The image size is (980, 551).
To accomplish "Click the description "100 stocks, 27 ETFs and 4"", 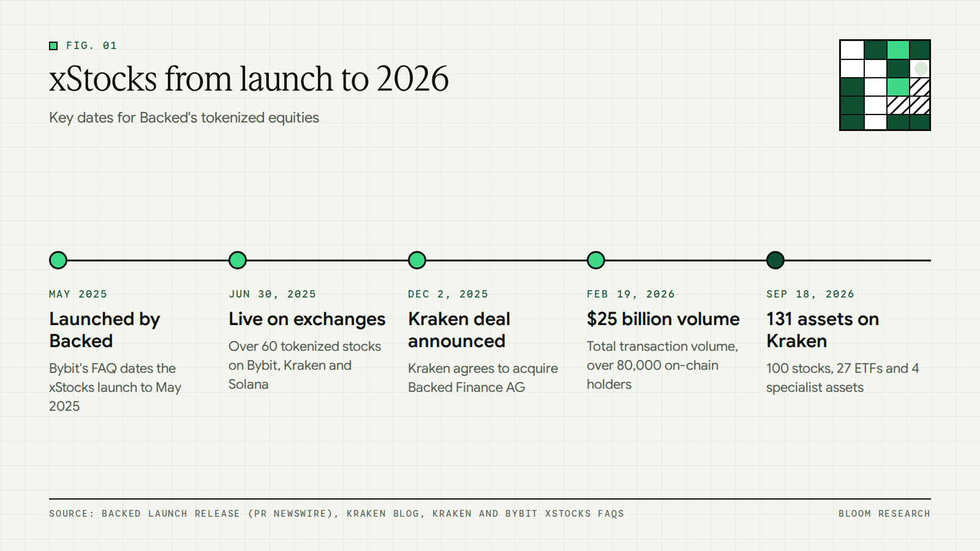I will [842, 378].
